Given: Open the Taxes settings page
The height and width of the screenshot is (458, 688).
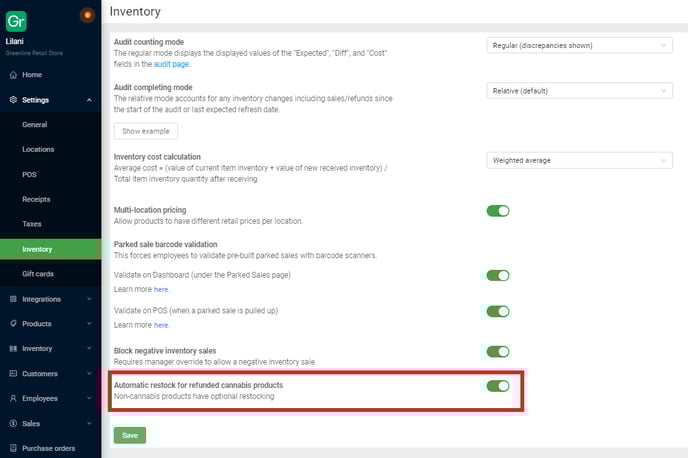Looking at the screenshot, I should (x=32, y=224).
